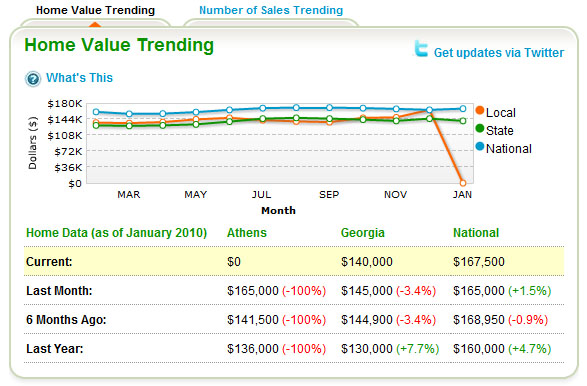Click the Georgia column header
Screen dimensions: 587x386
pyautogui.click(x=362, y=233)
